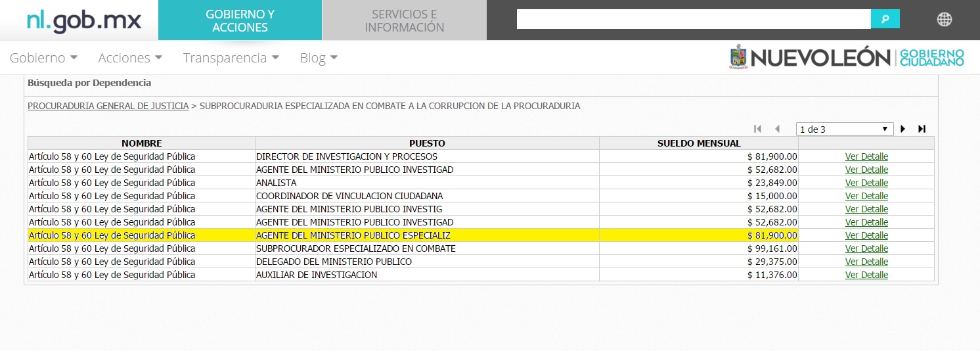Expand the Gobierno menu
The image size is (980, 351).
[43, 58]
